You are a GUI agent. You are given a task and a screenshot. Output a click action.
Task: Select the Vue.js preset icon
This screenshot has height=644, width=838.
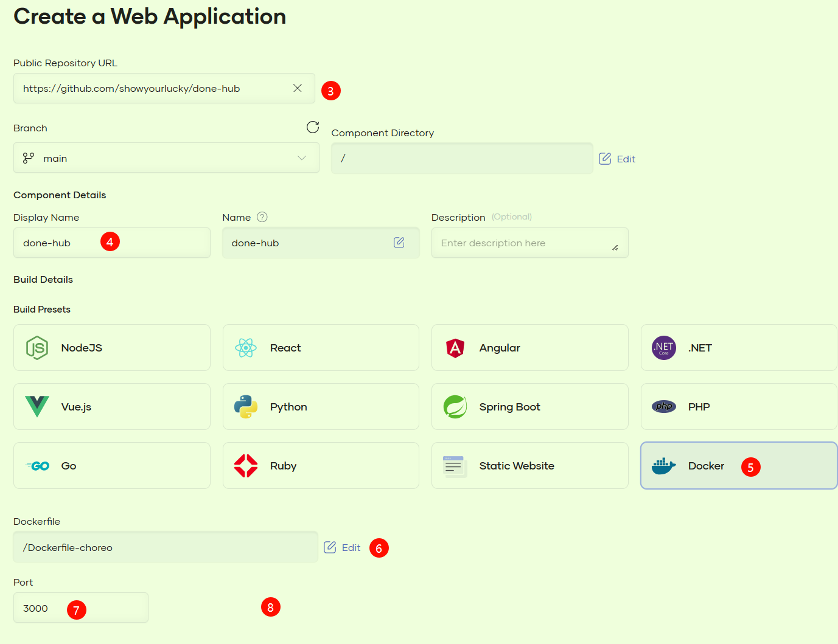pos(37,407)
